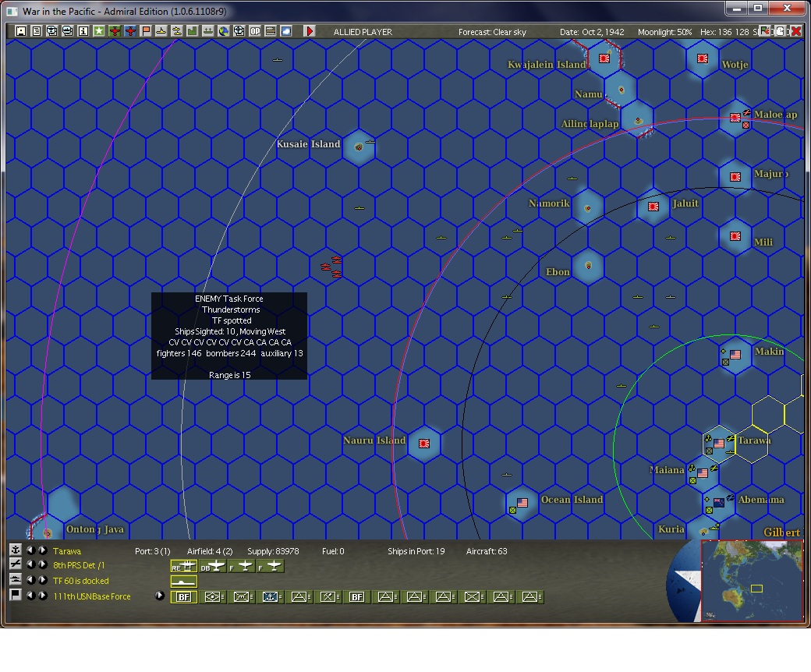Select the Ocean Island US base hex
Screen dimensions: 811x672
pyautogui.click(x=522, y=503)
